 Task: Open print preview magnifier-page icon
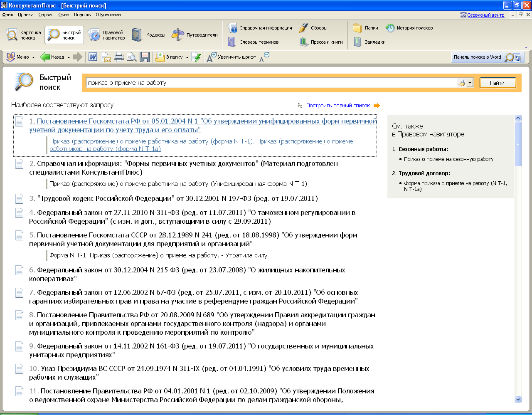tap(132, 57)
